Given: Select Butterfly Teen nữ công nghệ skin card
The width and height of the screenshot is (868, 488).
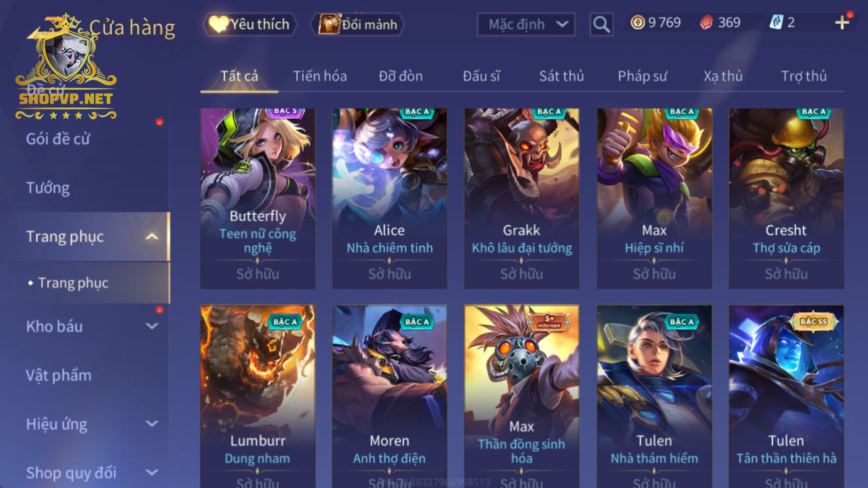Looking at the screenshot, I should [258, 198].
